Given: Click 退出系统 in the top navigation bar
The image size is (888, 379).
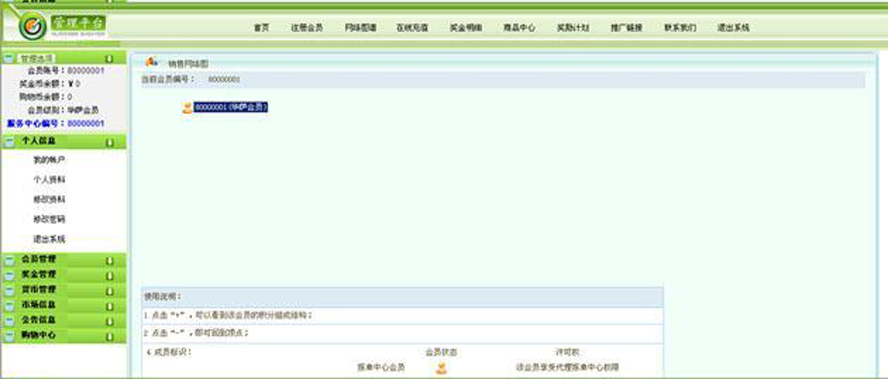Looking at the screenshot, I should (733, 27).
